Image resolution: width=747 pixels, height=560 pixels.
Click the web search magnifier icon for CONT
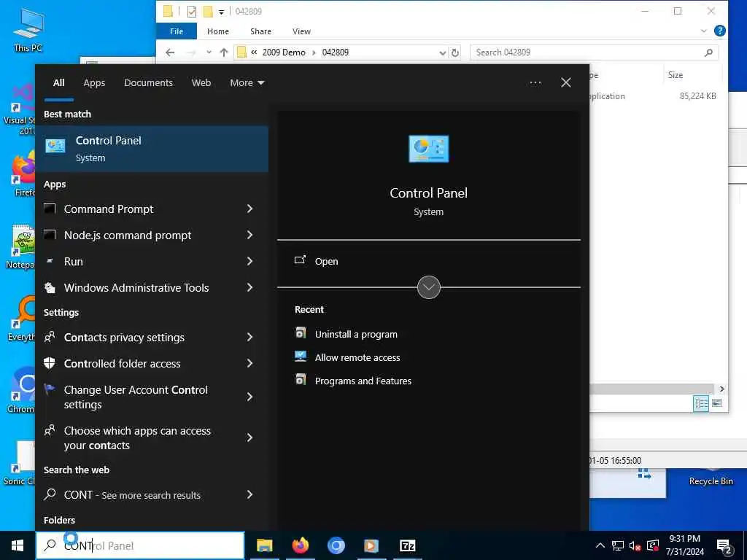click(50, 494)
